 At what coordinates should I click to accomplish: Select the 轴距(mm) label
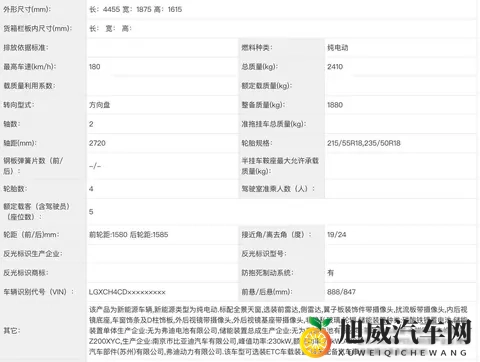(20, 143)
